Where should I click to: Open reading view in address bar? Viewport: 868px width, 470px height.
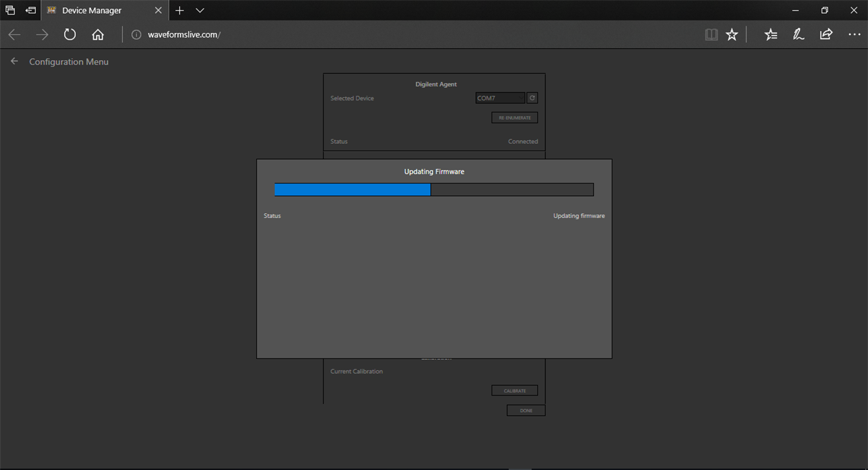tap(711, 35)
